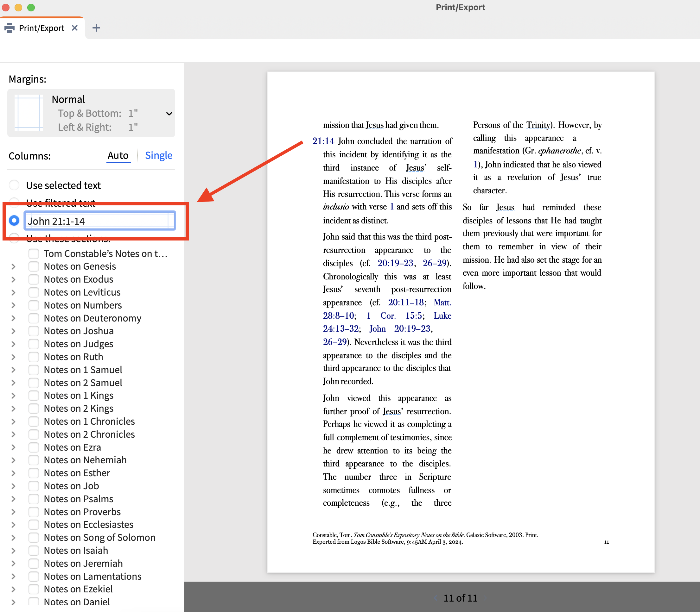Image resolution: width=700 pixels, height=612 pixels.
Task: Select 'Use selected text' radio button
Action: [14, 185]
